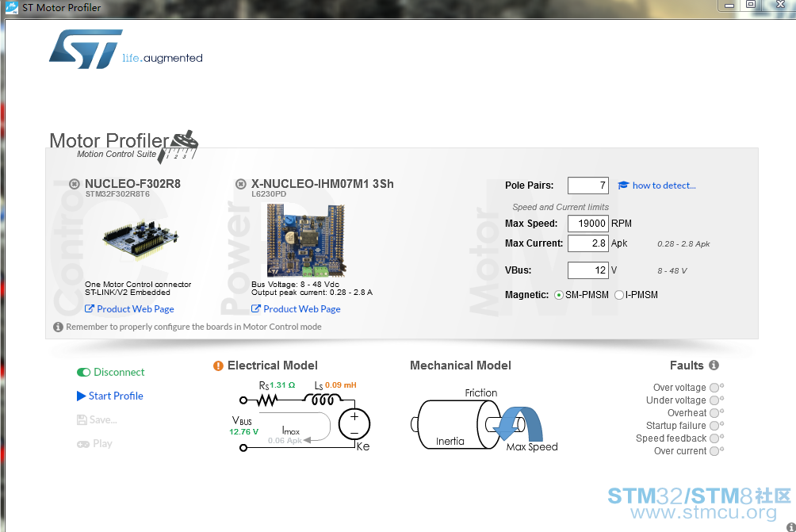Click the L6230PD subtitle

point(269,194)
